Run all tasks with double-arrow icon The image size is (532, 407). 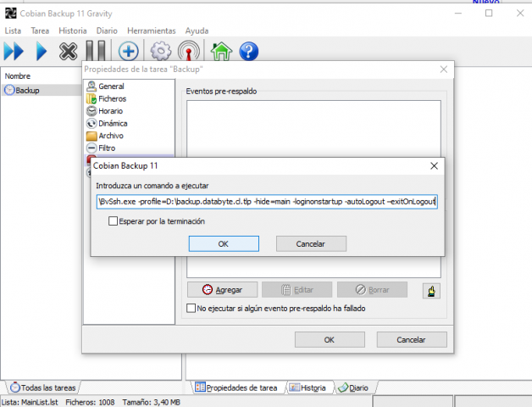tap(14, 52)
